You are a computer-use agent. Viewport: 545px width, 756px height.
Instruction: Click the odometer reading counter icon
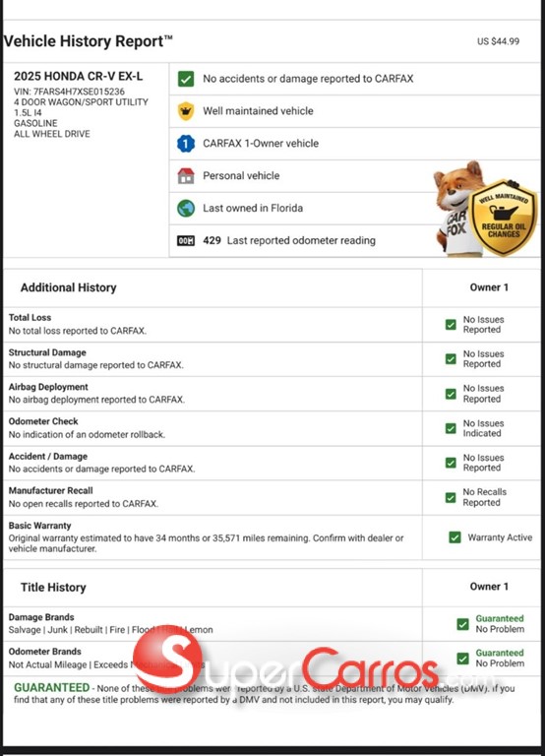tap(186, 240)
